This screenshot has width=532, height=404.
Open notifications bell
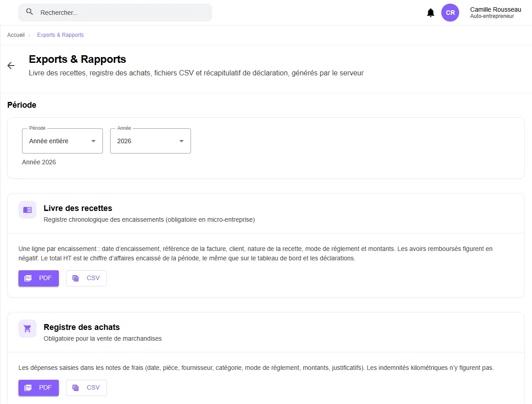coord(430,13)
